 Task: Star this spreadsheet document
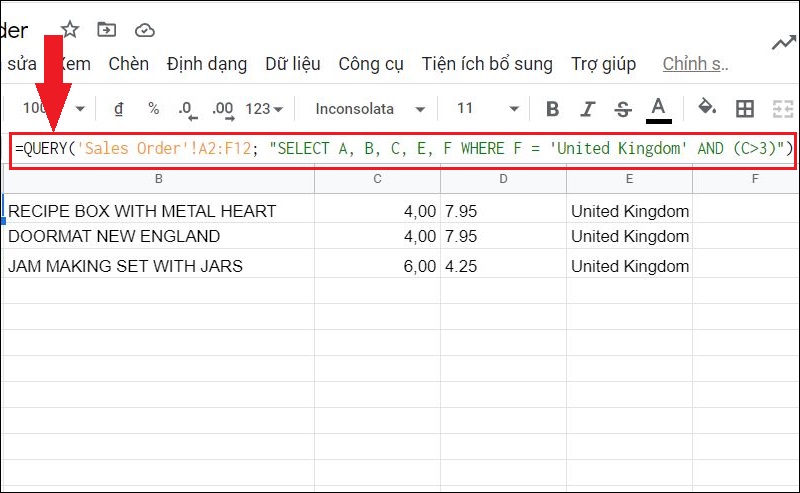70,29
